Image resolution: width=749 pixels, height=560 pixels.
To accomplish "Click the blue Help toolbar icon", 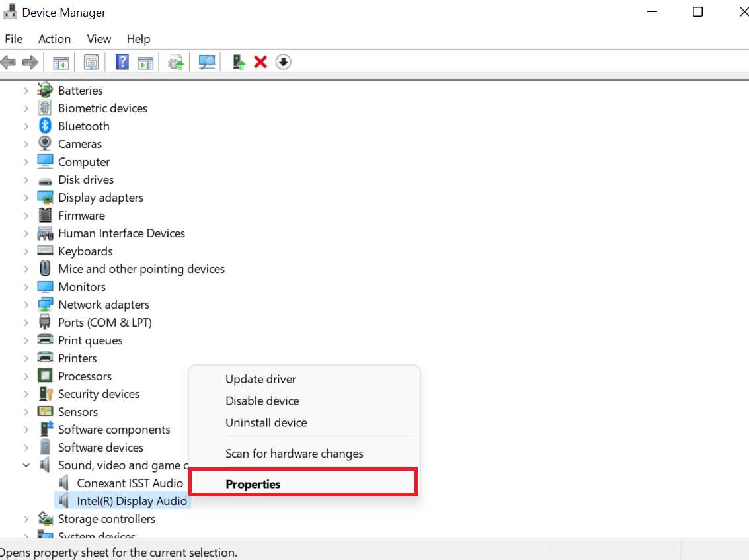I will pos(122,62).
